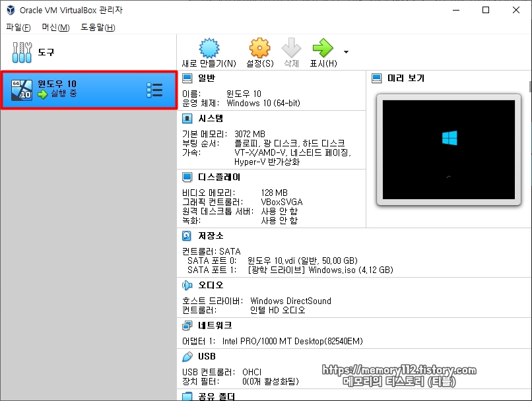Click the 인텔 HD 오디오 controller value
Viewport: 532px width, 401px height.
[277, 310]
